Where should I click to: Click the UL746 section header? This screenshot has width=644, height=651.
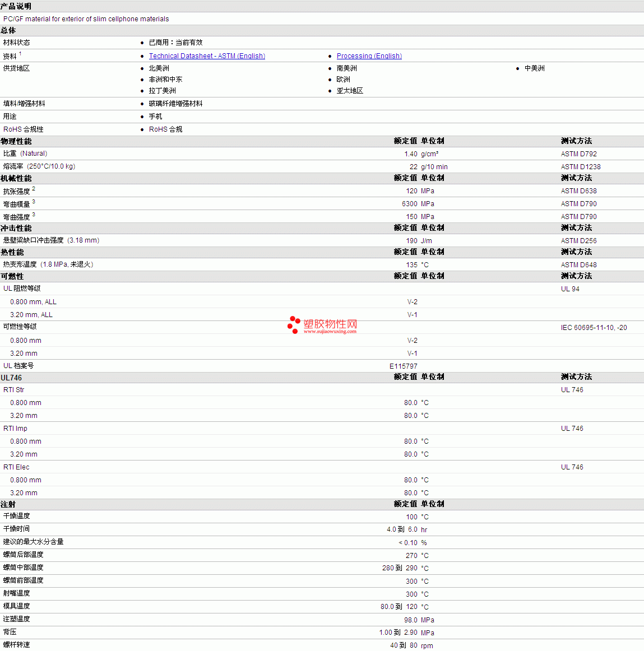point(11,378)
